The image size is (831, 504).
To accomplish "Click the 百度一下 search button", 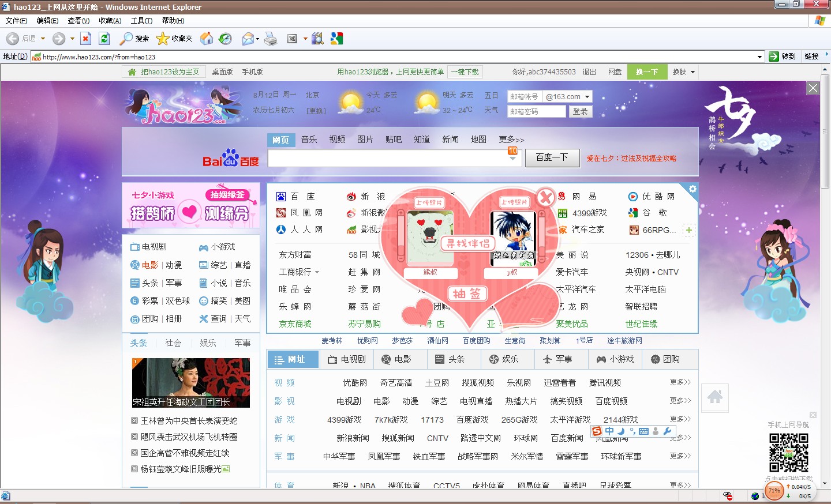I will click(552, 157).
